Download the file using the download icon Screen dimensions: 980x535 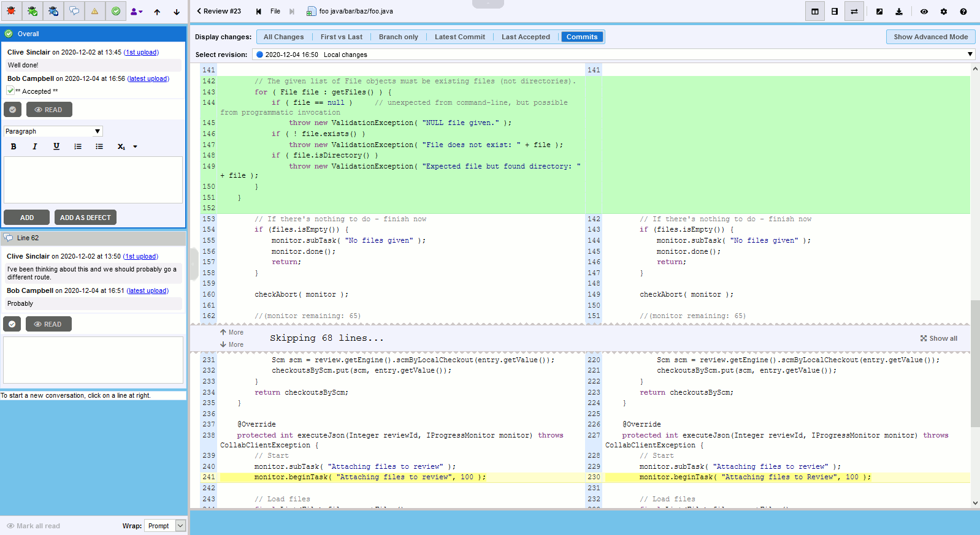pyautogui.click(x=899, y=11)
